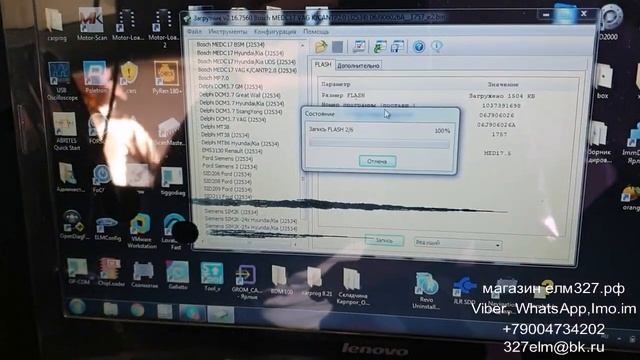Select Bosch MEDC17 Hyundai/Kia UDS (J2534)
The image size is (640, 360).
pyautogui.click(x=246, y=62)
